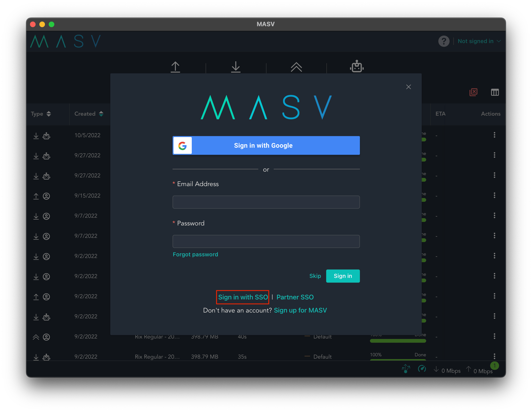Close the sign-in dialog with X
532x412 pixels.
(408, 87)
